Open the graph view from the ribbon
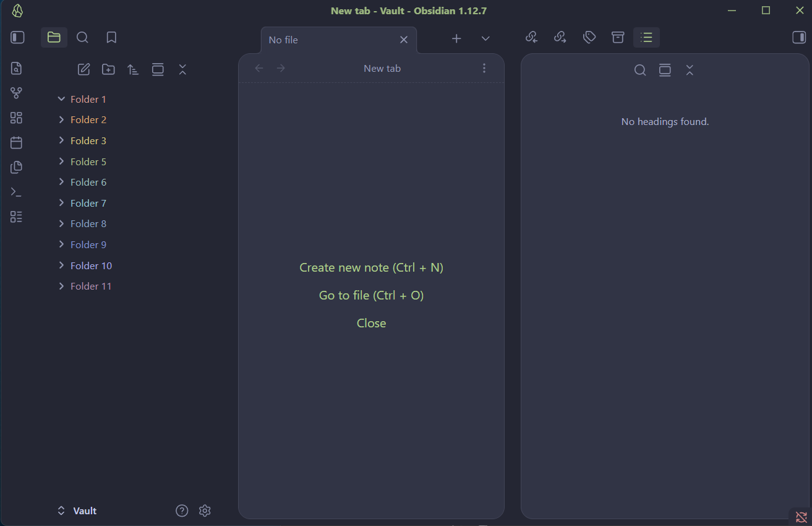 tap(17, 93)
